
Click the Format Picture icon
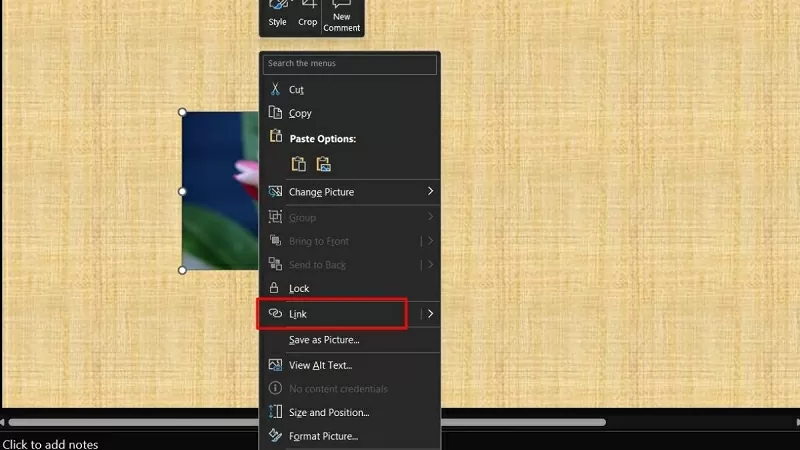(275, 436)
